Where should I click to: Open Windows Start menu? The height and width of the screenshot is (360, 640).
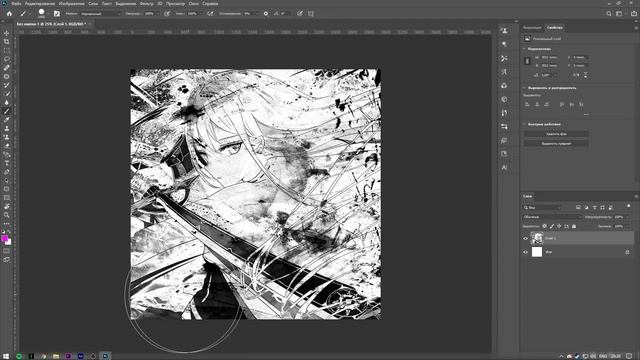pyautogui.click(x=6, y=356)
